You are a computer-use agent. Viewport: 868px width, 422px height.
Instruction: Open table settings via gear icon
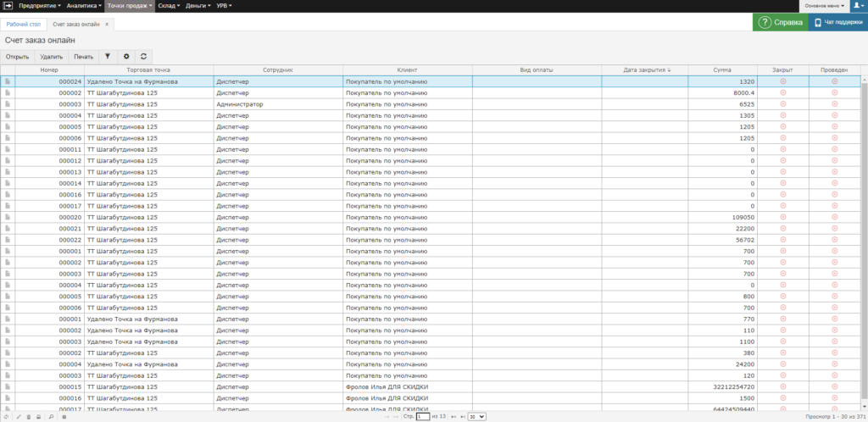coord(126,57)
